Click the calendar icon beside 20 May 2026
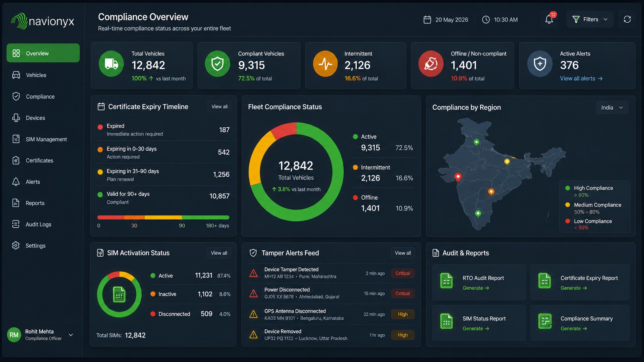 [x=427, y=20]
